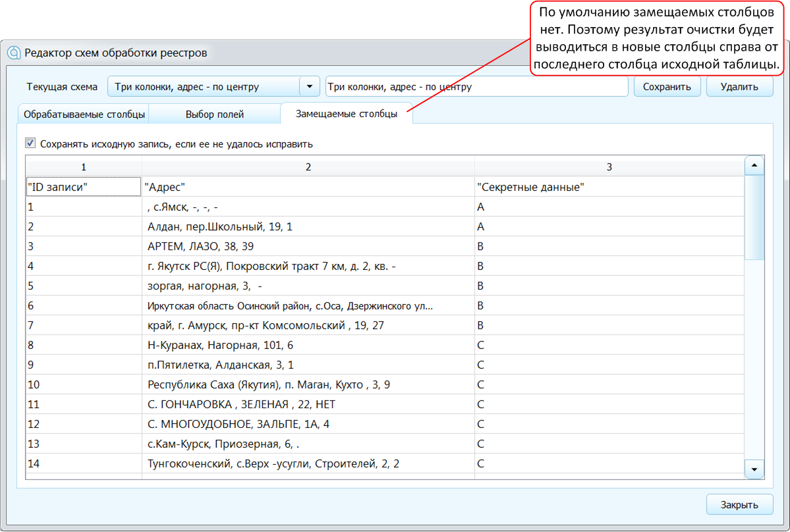The width and height of the screenshot is (790, 532).
Task: Select the "Иркутская область Осинский район" cell
Action: pyautogui.click(x=308, y=306)
